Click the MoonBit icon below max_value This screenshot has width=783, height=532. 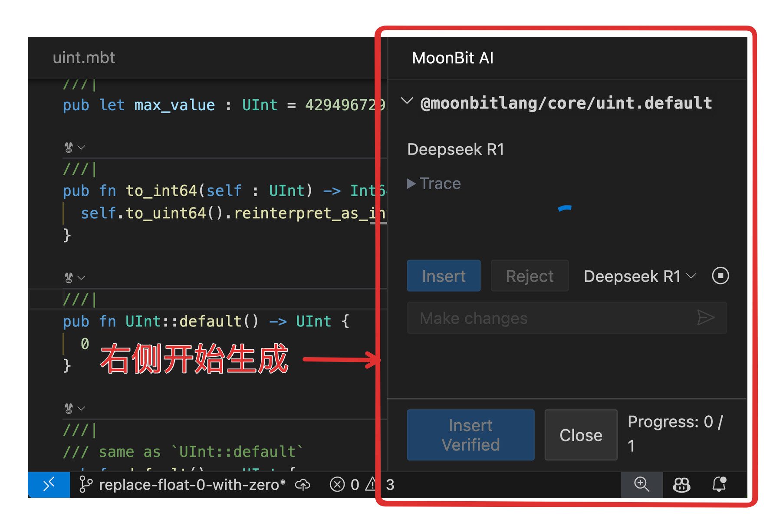(x=69, y=147)
